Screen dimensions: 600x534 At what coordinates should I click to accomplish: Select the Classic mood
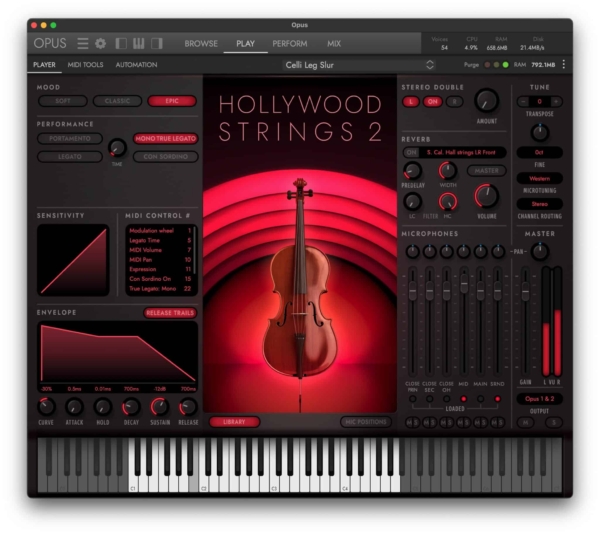coord(117,101)
